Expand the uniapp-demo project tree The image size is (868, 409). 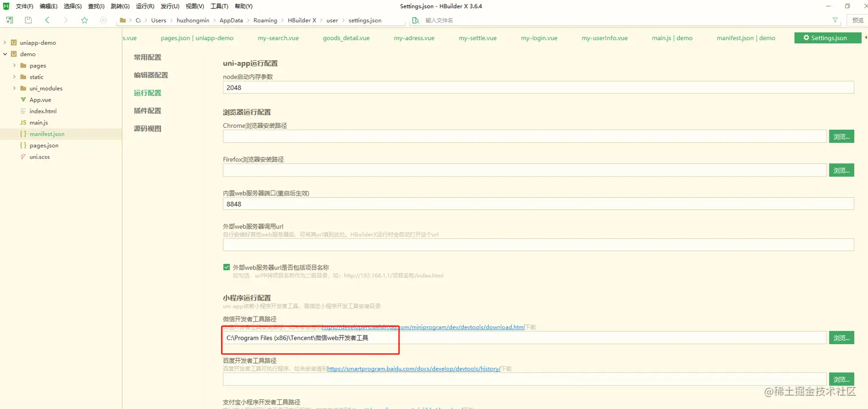coord(5,42)
